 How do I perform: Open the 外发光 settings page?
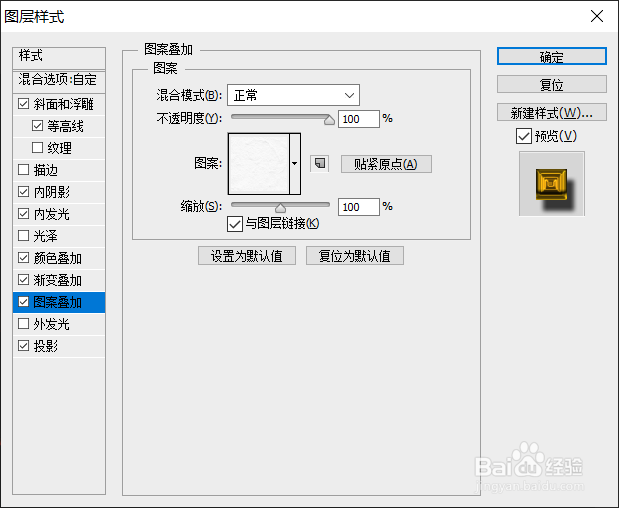click(x=52, y=324)
